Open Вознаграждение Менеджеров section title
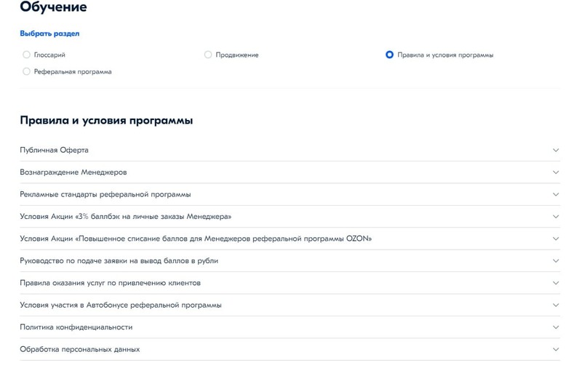 click(x=73, y=172)
